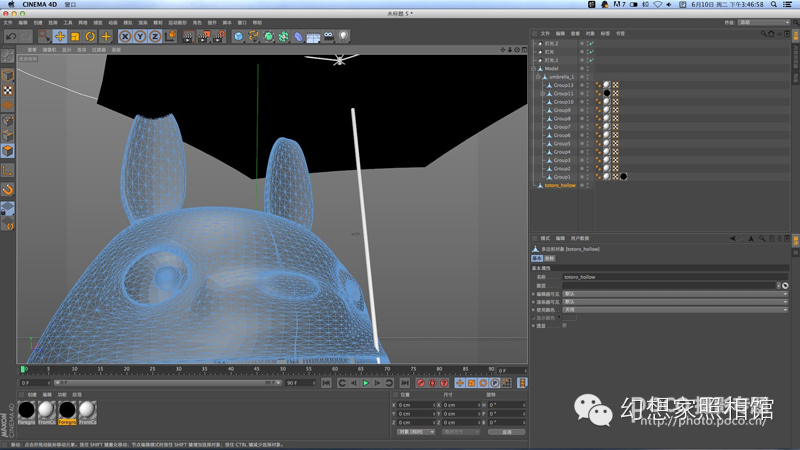
Task: Activate the Move tool
Action: (60, 36)
